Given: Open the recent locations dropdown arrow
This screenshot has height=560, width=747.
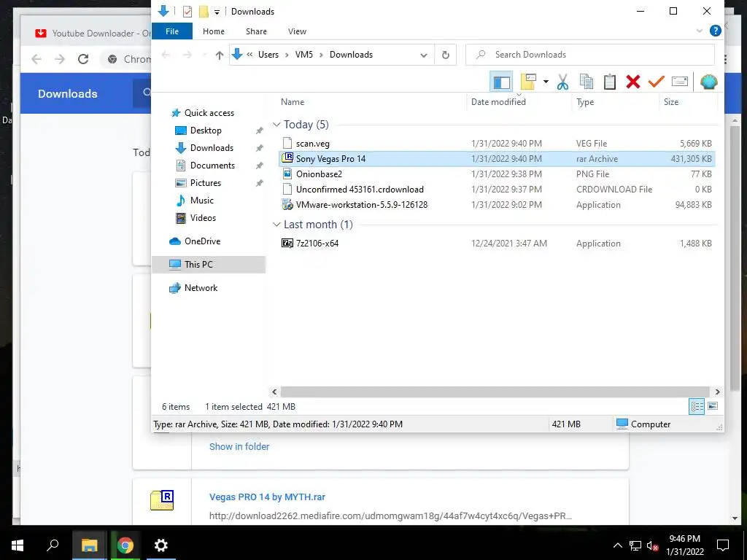Looking at the screenshot, I should (x=204, y=55).
